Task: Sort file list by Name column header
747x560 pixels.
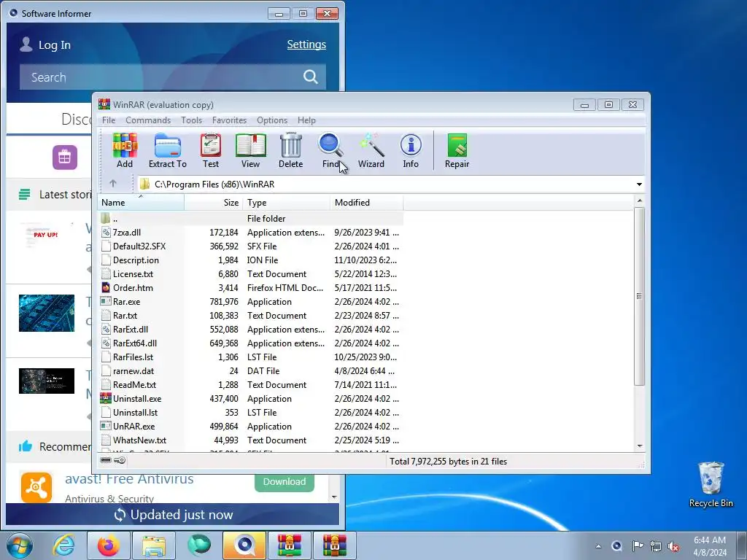Action: tap(141, 203)
